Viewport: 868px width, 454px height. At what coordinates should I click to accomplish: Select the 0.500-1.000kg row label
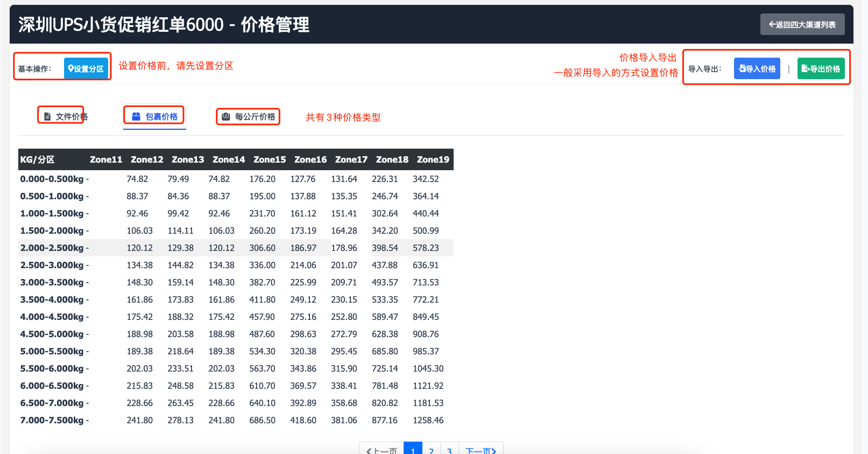[52, 196]
